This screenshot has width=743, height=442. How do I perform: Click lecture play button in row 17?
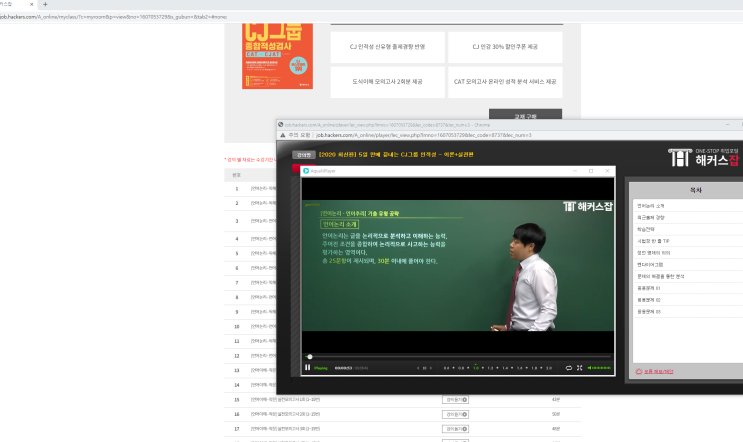[455, 429]
